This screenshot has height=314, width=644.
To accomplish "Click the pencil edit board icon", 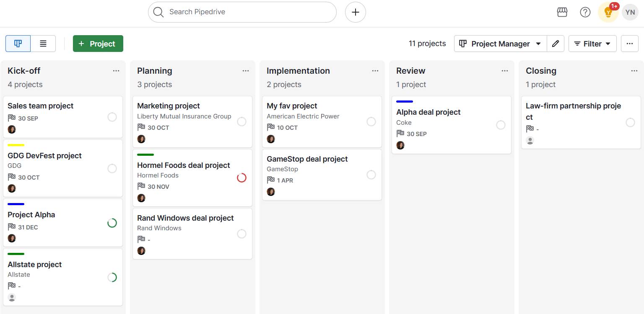I will [x=556, y=44].
